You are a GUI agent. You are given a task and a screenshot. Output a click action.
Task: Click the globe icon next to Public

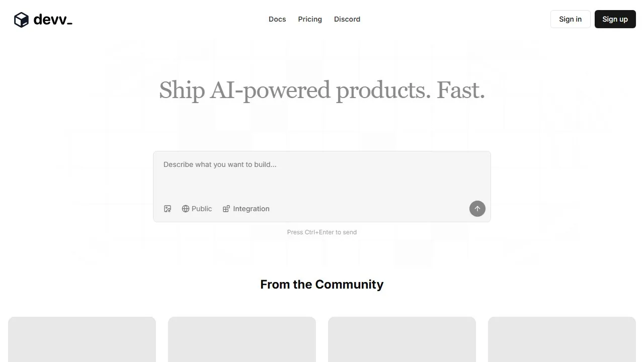coord(186,209)
